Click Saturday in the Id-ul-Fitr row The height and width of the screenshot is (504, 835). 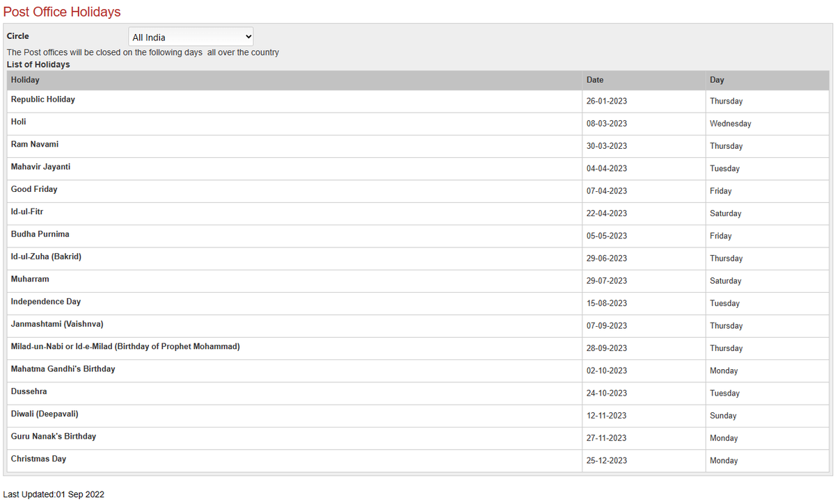[726, 213]
